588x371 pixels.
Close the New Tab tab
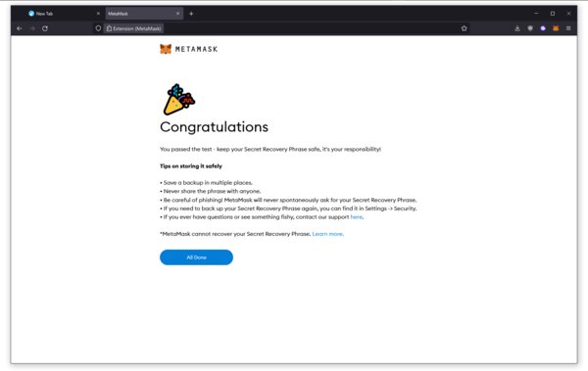tap(98, 14)
